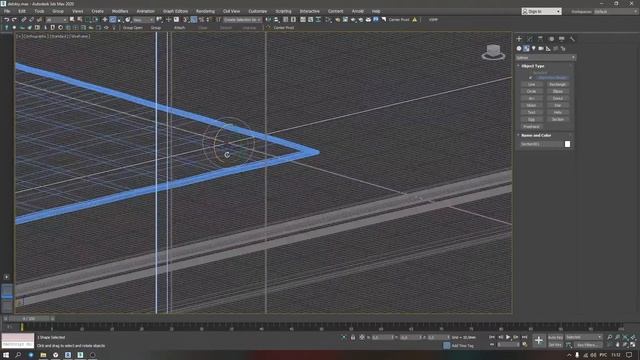Viewport: 640px width, 360px height.
Task: Open the Create Selection Set dropdown
Action: click(242, 20)
